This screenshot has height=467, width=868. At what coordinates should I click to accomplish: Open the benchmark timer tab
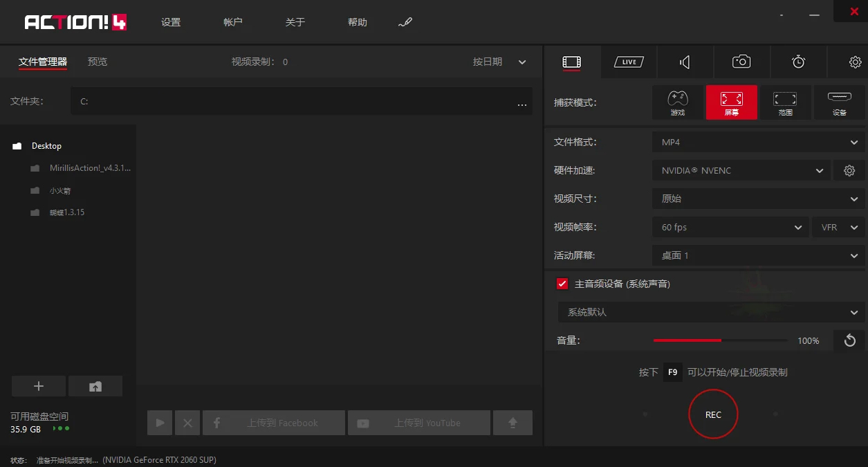[x=798, y=62]
